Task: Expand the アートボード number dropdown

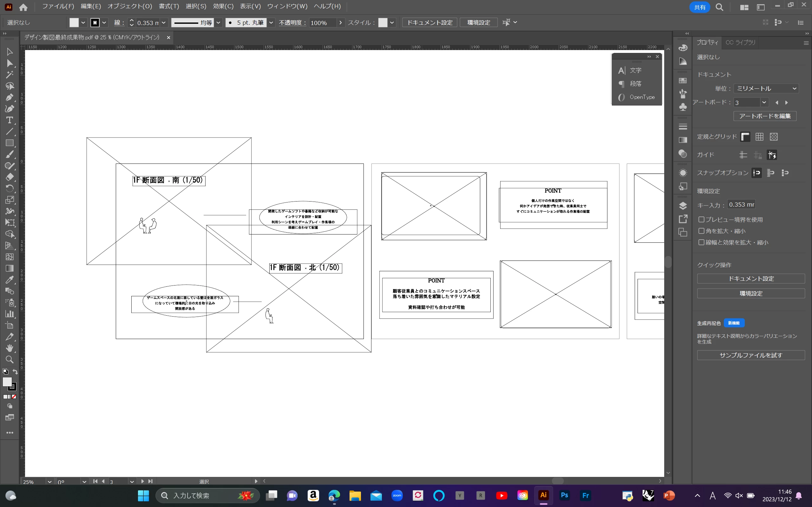Action: pyautogui.click(x=764, y=102)
